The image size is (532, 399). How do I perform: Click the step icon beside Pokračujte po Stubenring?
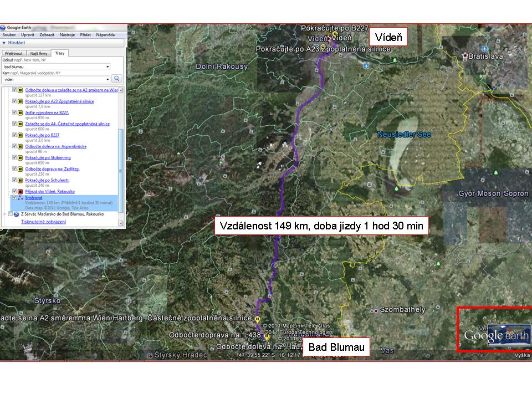(x=21, y=158)
